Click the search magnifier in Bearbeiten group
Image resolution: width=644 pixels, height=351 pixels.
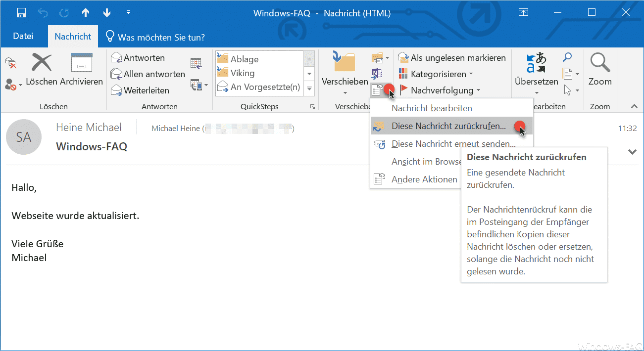click(567, 58)
